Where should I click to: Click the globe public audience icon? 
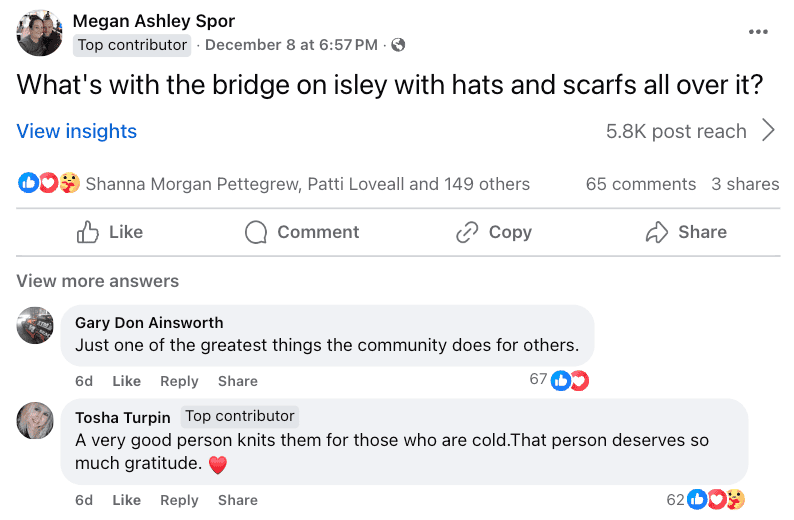(x=398, y=45)
